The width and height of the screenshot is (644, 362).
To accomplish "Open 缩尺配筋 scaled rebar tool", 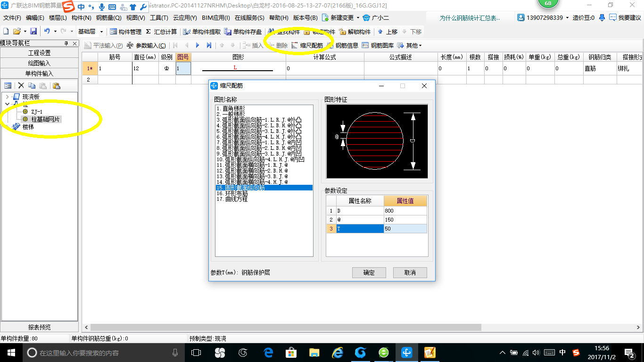I will coord(307,45).
